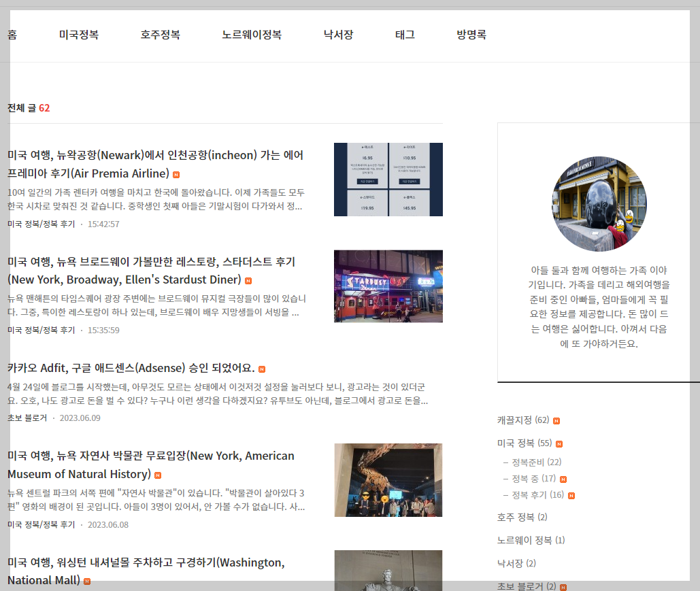Click the 2023.06.09 post date
The height and width of the screenshot is (591, 700).
pyautogui.click(x=80, y=418)
